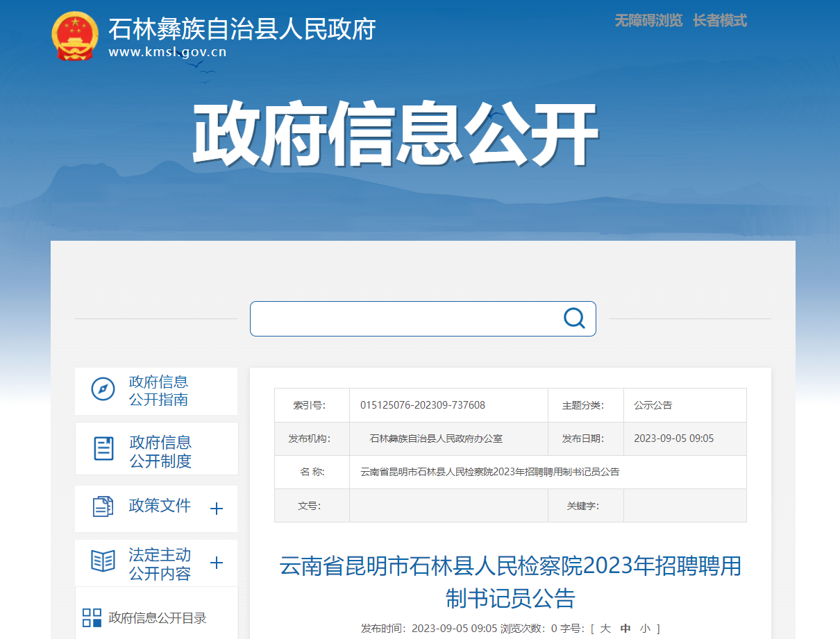Set font size to medium 中
Image resolution: width=840 pixels, height=639 pixels.
point(625,628)
